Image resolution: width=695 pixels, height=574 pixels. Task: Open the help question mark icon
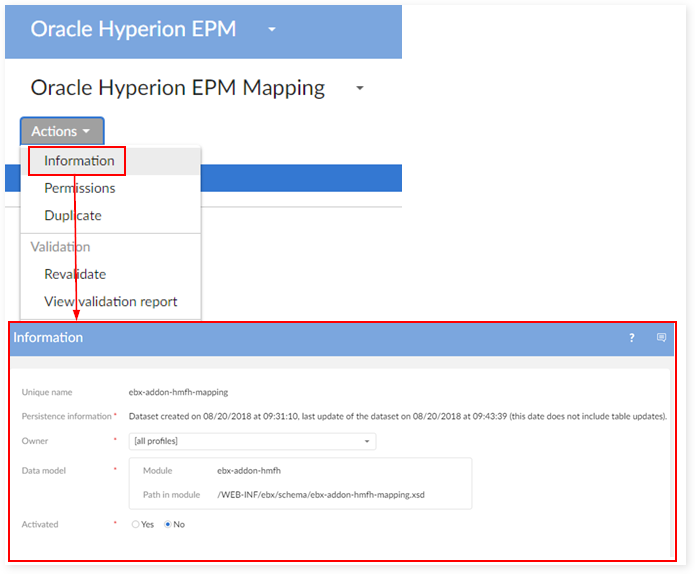(x=632, y=338)
